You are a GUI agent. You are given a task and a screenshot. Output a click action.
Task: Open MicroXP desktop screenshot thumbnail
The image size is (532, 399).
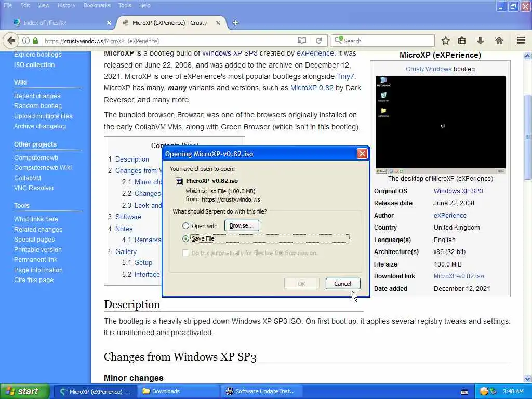pyautogui.click(x=440, y=125)
